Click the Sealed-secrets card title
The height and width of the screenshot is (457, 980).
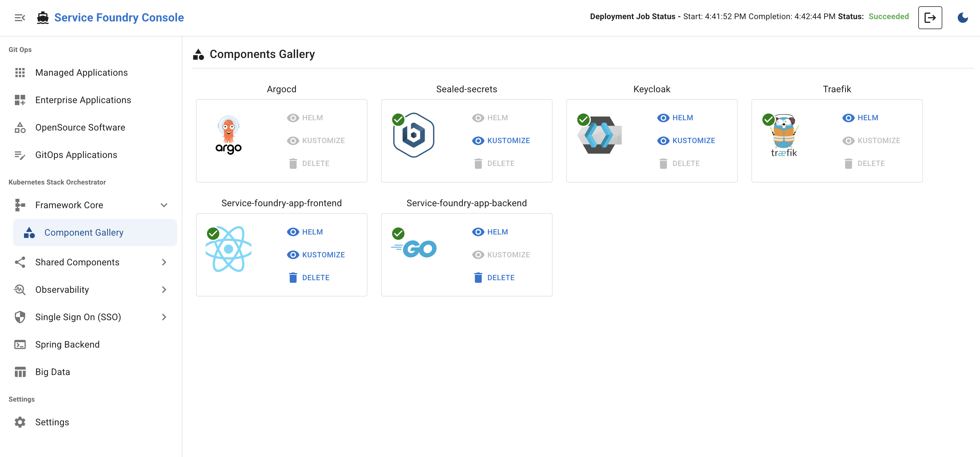click(466, 89)
